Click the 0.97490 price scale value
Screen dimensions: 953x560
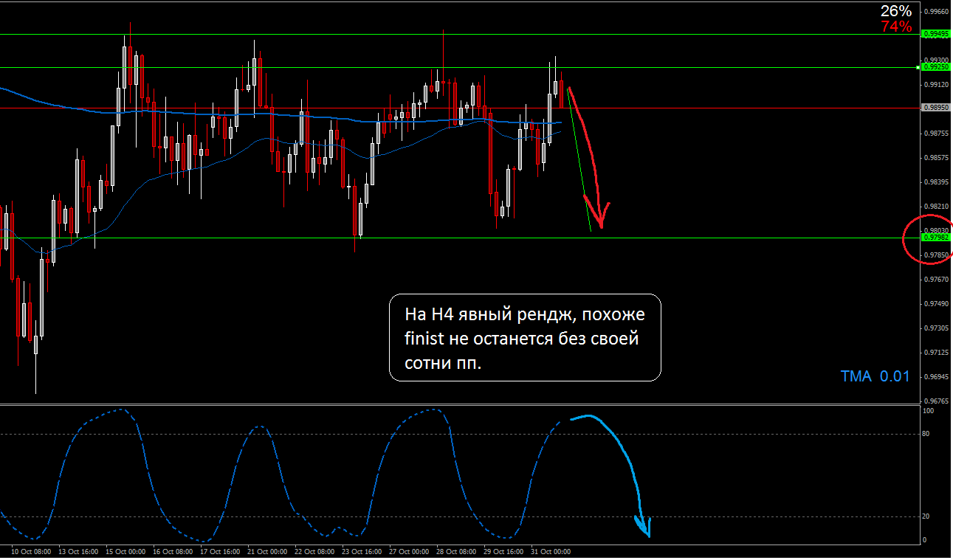point(936,304)
